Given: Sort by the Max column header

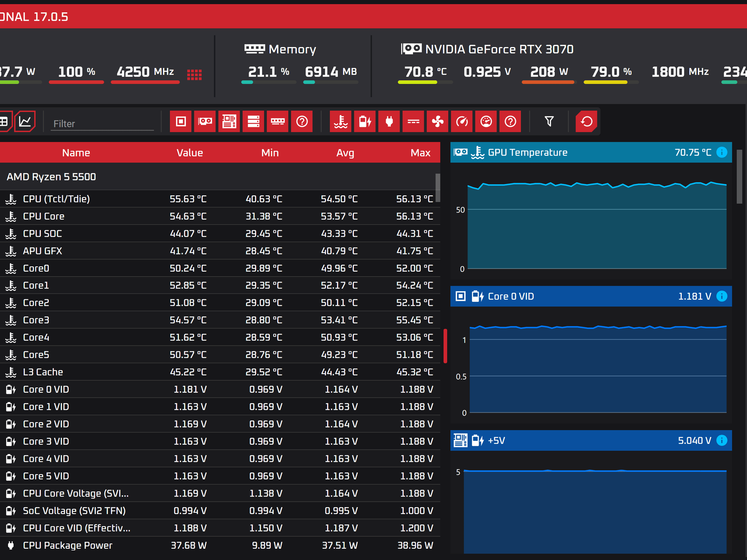Looking at the screenshot, I should coord(421,153).
